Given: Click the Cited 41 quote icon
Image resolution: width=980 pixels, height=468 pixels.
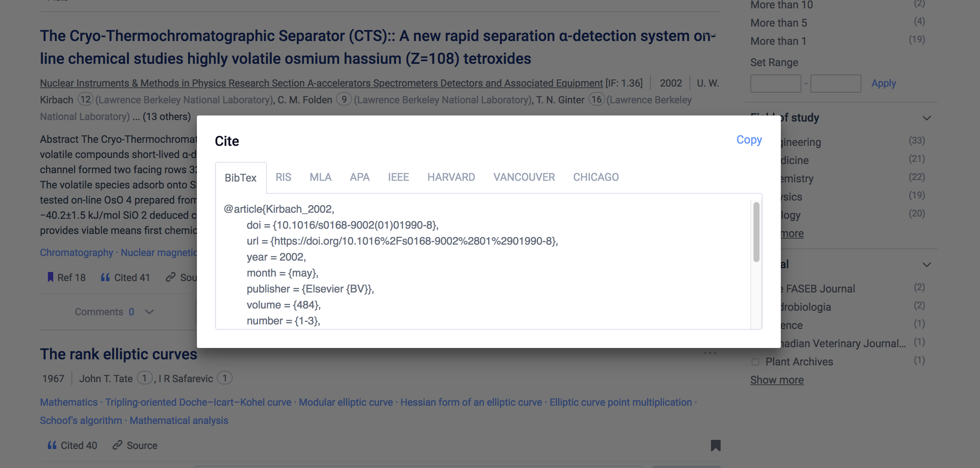Looking at the screenshot, I should 105,277.
